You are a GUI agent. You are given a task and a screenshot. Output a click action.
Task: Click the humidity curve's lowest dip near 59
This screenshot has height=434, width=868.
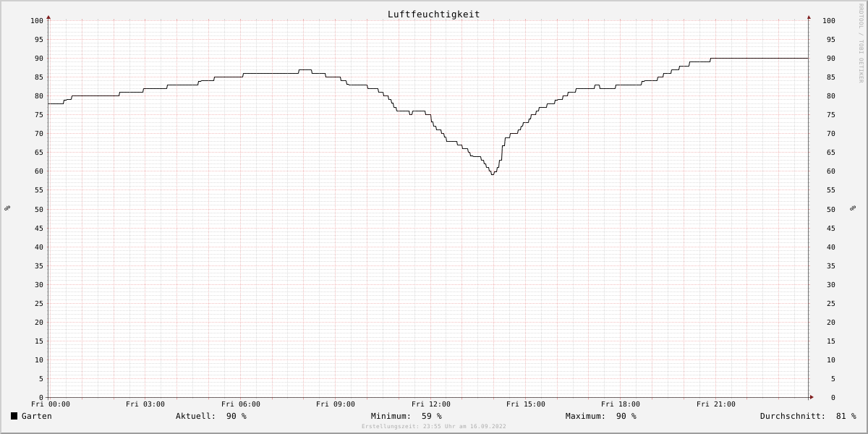click(493, 174)
